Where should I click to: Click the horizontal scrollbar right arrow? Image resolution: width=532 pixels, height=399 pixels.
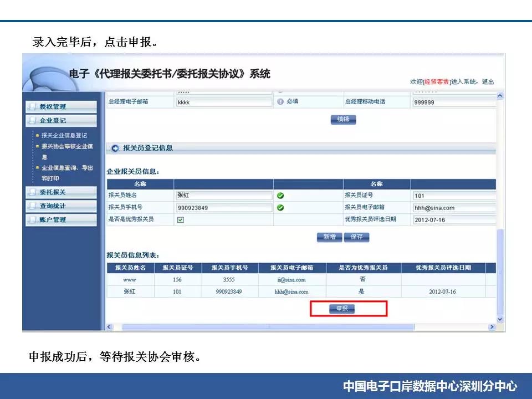pos(492,327)
